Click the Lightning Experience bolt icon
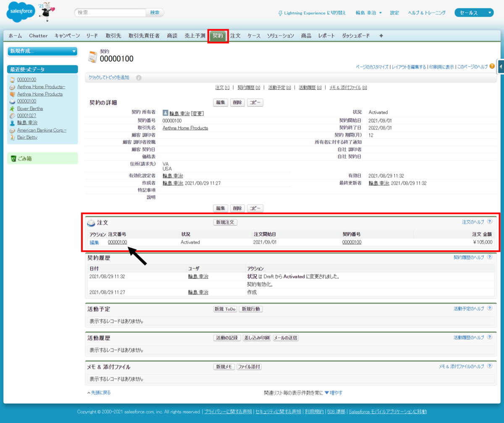The width and height of the screenshot is (504, 423). (x=281, y=13)
